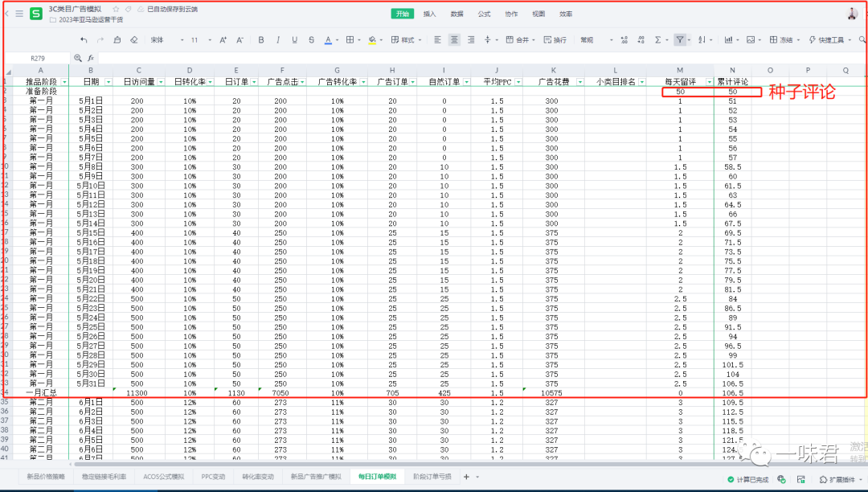Click the format painter icon
The image size is (868, 492).
pyautogui.click(x=117, y=39)
